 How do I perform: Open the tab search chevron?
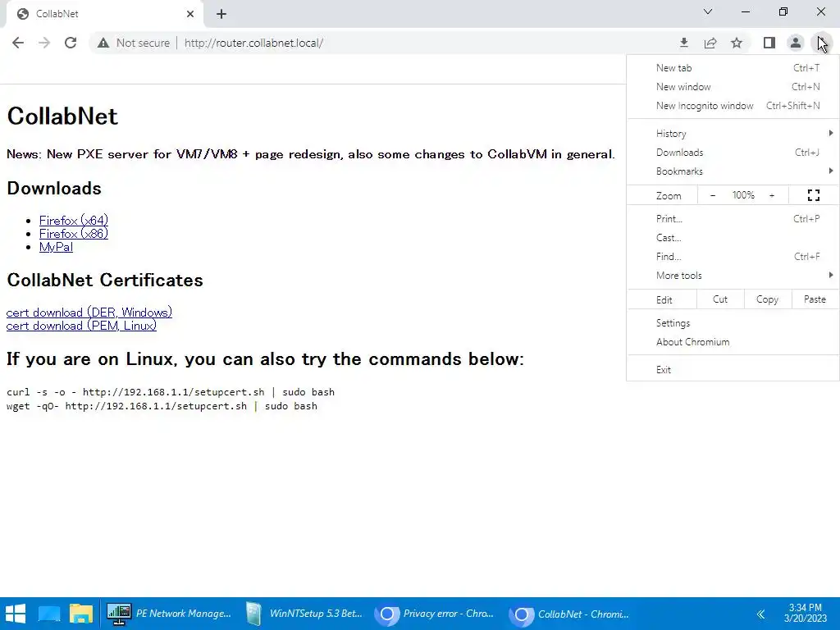[x=708, y=11]
